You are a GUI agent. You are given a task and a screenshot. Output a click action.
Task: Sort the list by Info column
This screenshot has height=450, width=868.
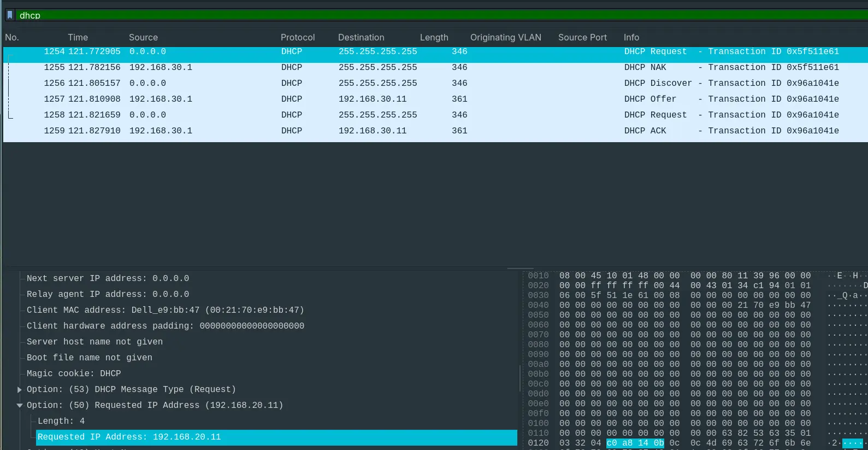tap(631, 37)
